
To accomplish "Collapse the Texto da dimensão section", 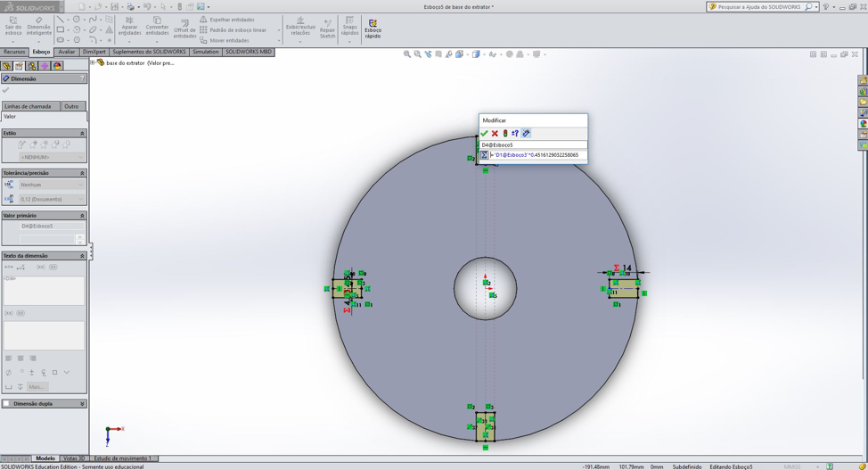I will pos(82,256).
